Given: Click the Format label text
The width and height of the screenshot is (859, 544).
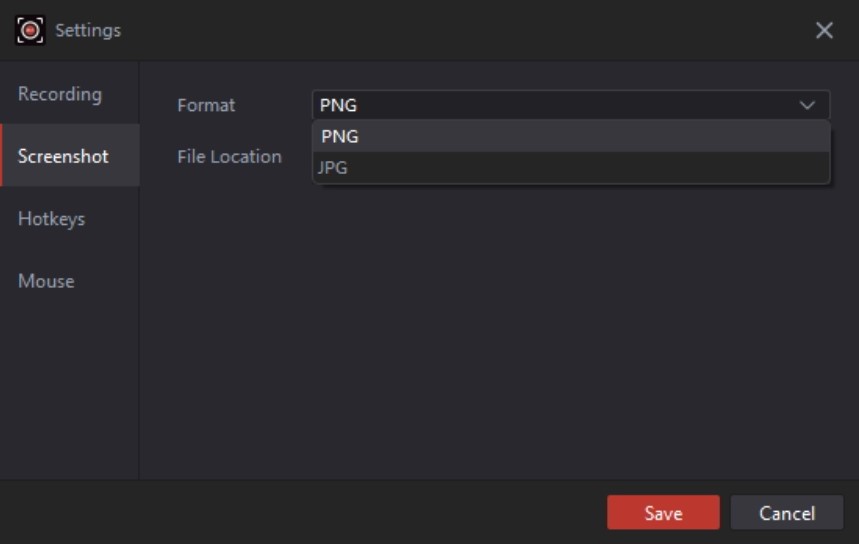Looking at the screenshot, I should coord(206,105).
